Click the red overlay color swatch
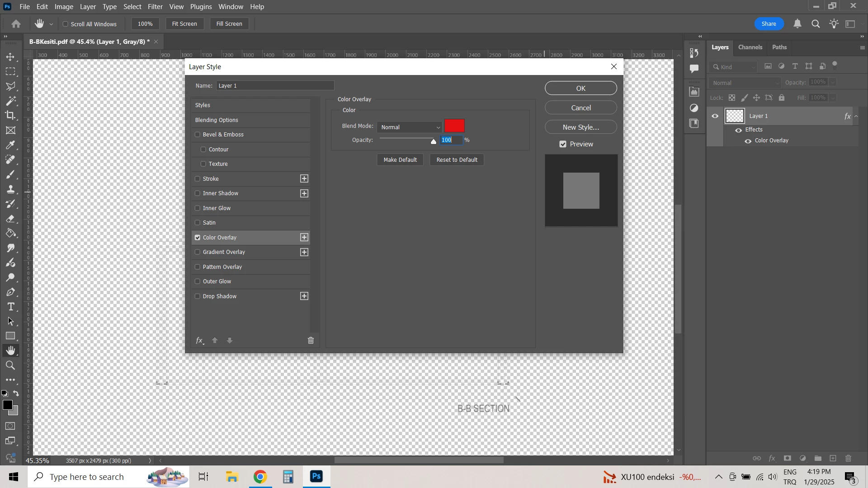 point(454,126)
